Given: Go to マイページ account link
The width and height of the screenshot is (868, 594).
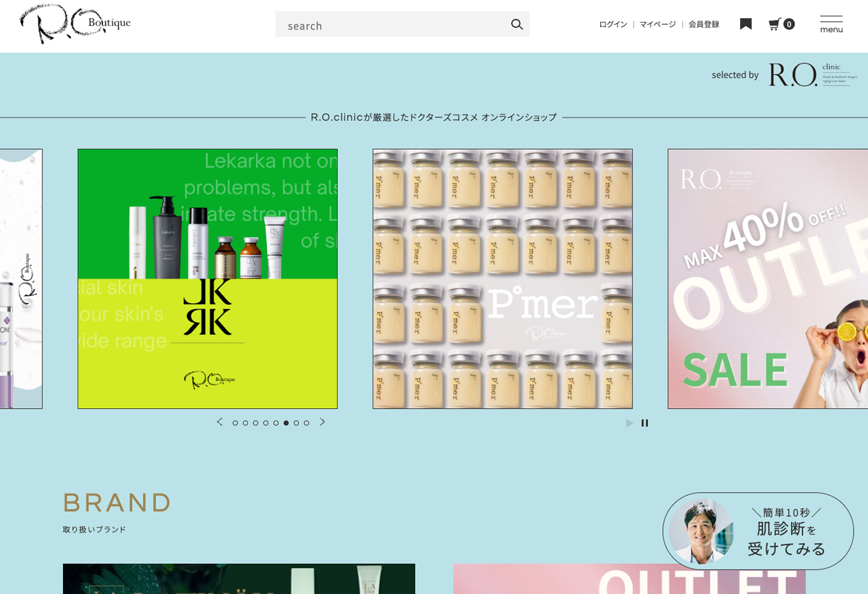Looking at the screenshot, I should (658, 25).
